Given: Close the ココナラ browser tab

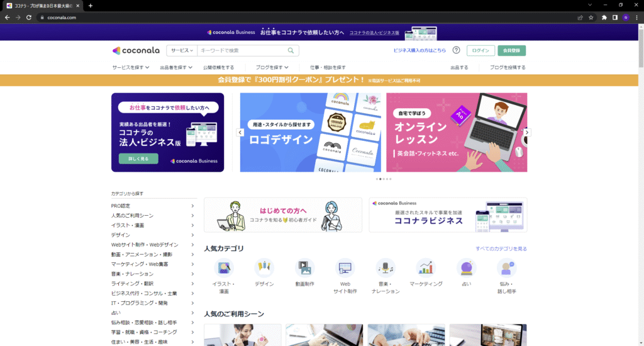Looking at the screenshot, I should (x=77, y=6).
